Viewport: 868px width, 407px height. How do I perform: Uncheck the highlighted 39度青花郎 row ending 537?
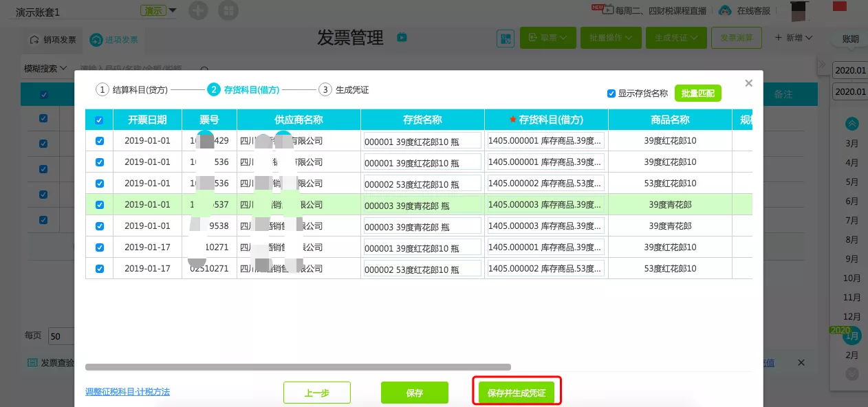[x=99, y=205]
